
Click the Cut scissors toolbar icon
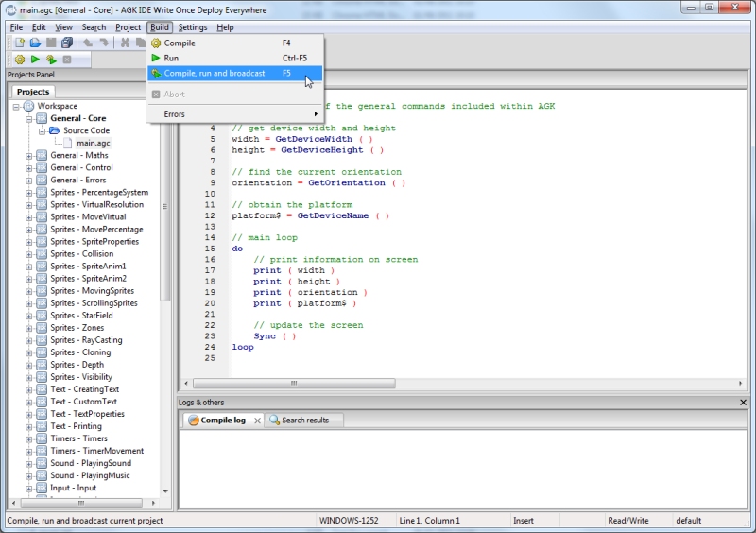point(125,43)
